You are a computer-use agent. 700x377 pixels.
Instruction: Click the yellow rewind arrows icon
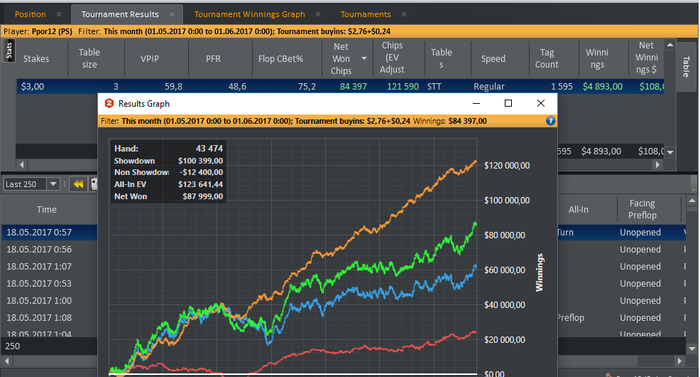(x=79, y=184)
